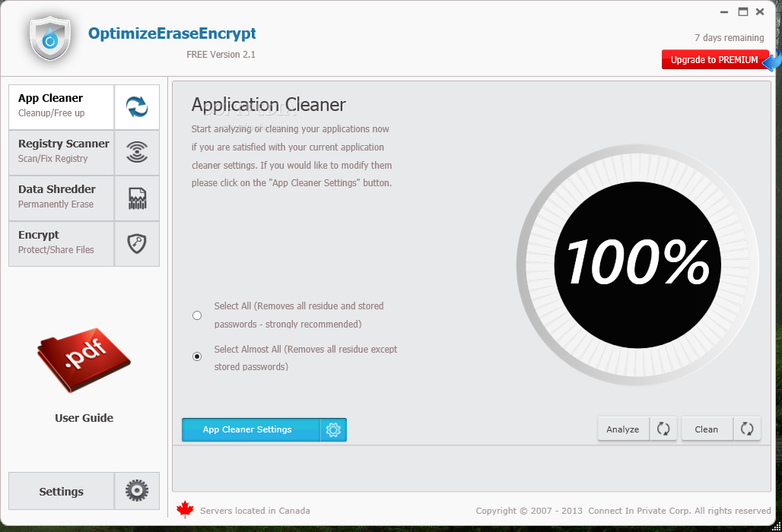Screen dimensions: 782x532
Task: Click circular arrows icon next to Clean
Action: click(x=746, y=429)
